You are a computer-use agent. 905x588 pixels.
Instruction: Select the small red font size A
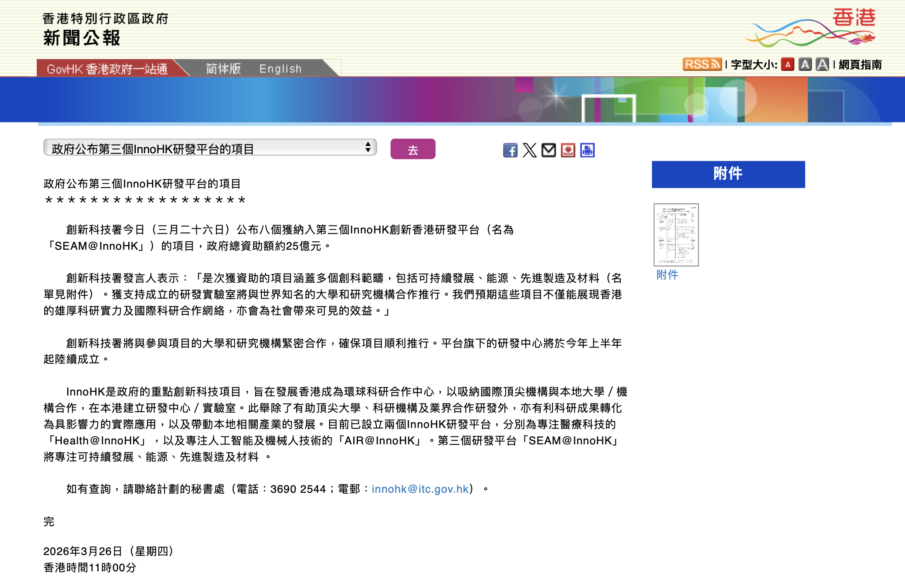[788, 65]
